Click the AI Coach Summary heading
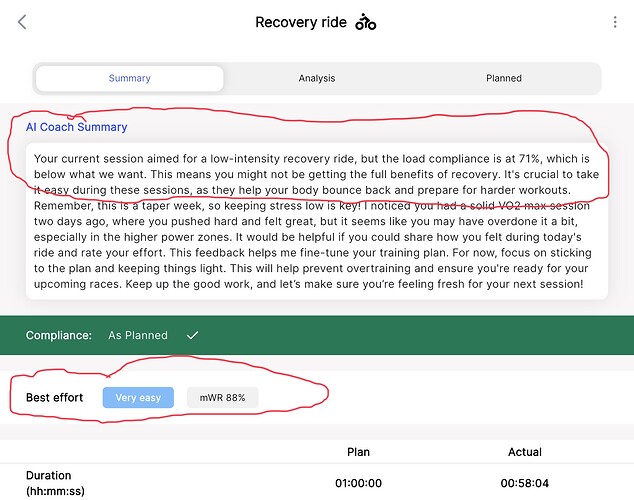 click(77, 127)
